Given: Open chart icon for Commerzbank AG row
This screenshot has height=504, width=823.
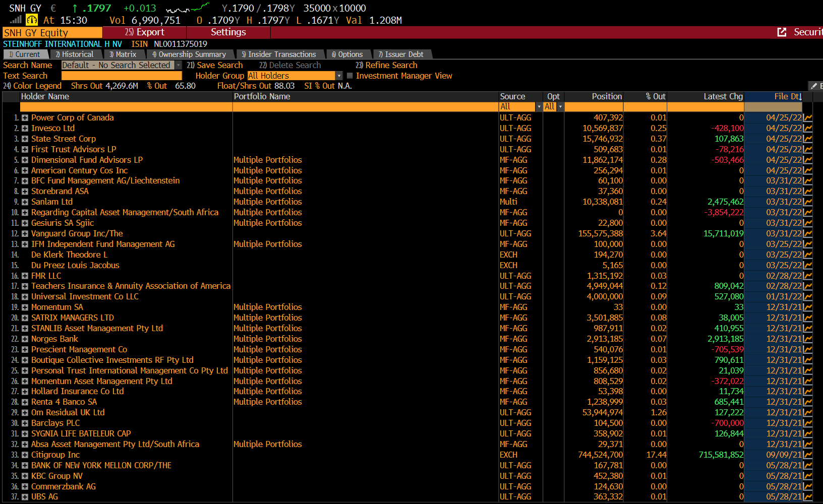Looking at the screenshot, I should click(x=808, y=486).
